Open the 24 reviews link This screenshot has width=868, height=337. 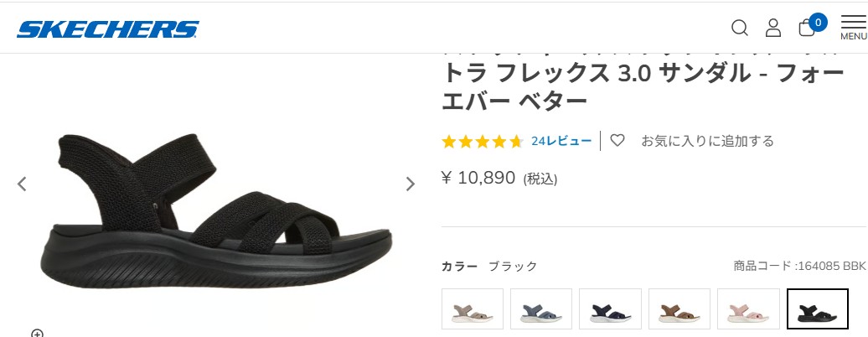[561, 141]
